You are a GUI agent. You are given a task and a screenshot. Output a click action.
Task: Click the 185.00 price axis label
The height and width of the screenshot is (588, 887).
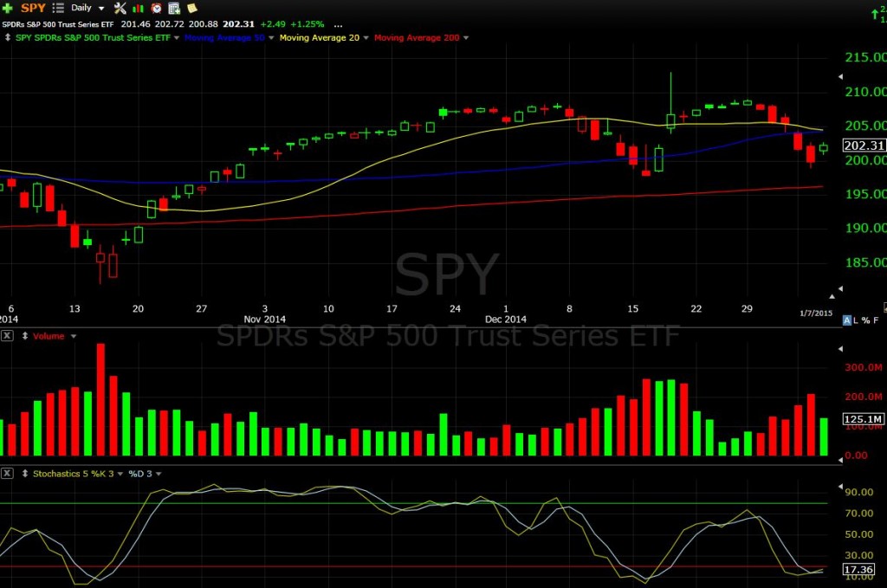coord(865,262)
